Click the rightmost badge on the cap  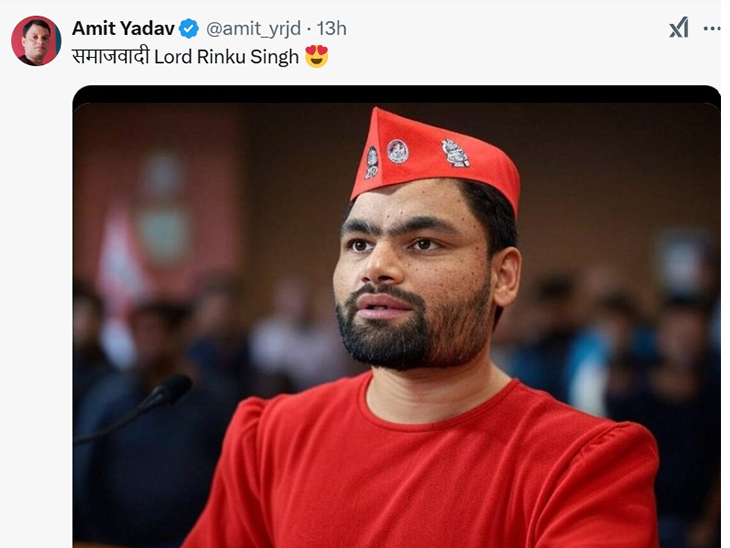coord(455,153)
